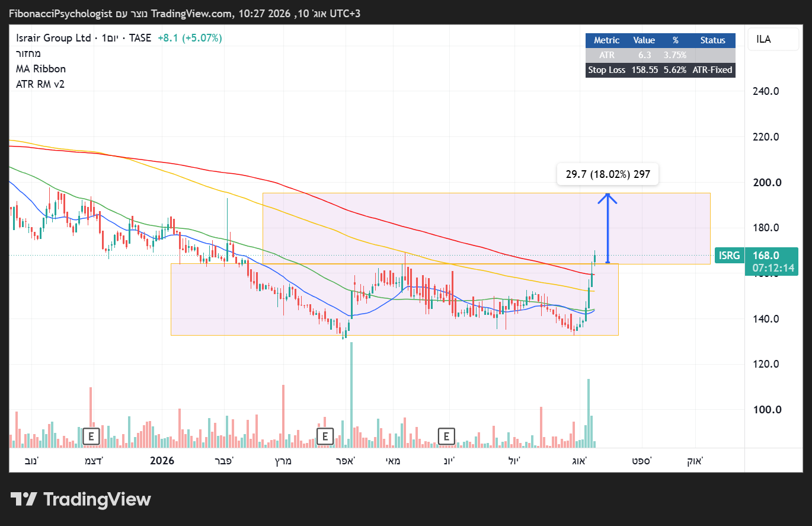This screenshot has height=526, width=812.
Task: Click the 120.0 price axis label
Action: coord(766,364)
